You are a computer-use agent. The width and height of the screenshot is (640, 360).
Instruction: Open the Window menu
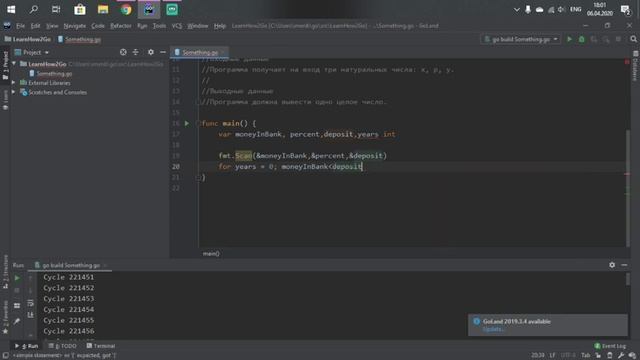198,26
